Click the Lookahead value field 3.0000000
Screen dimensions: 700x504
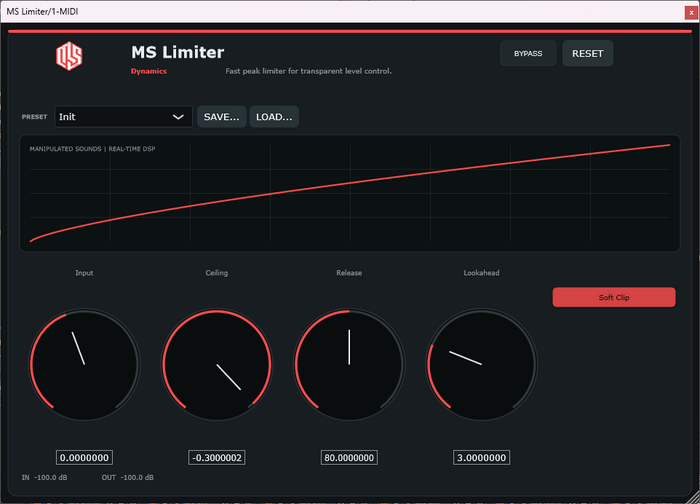pyautogui.click(x=482, y=458)
